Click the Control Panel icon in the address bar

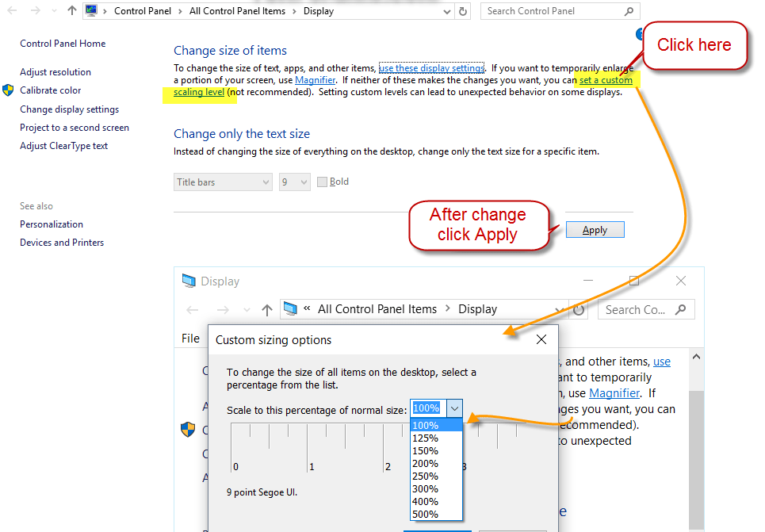point(93,11)
